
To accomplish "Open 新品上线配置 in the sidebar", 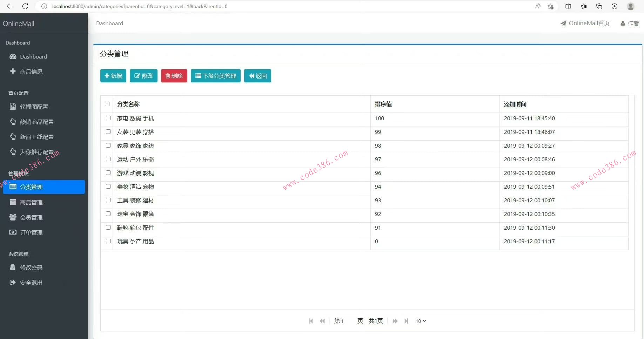I will point(44,137).
